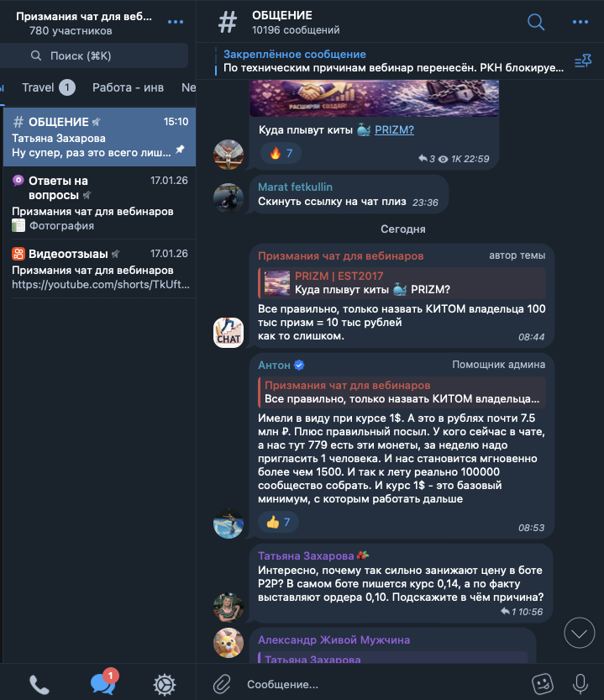The image size is (604, 700).
Task: Open the Calls tab phone icon
Action: pos(39,684)
